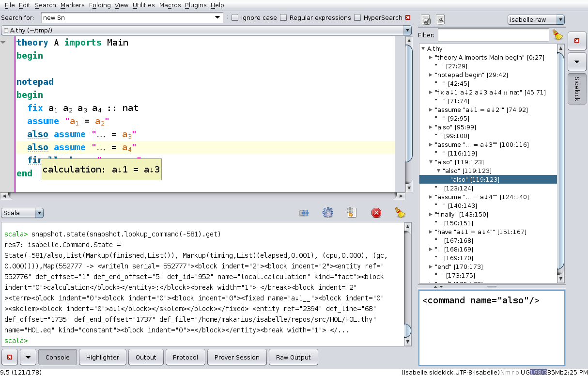This screenshot has height=376, width=588.
Task: Switch to the Console dockable tab
Action: (x=58, y=357)
